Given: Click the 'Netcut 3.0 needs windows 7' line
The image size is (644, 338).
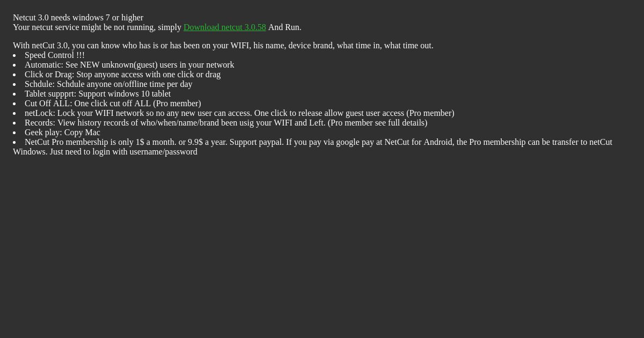Looking at the screenshot, I should [x=78, y=18].
